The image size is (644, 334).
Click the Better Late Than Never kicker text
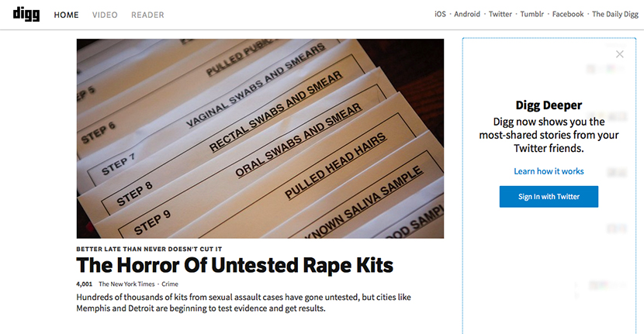point(149,249)
